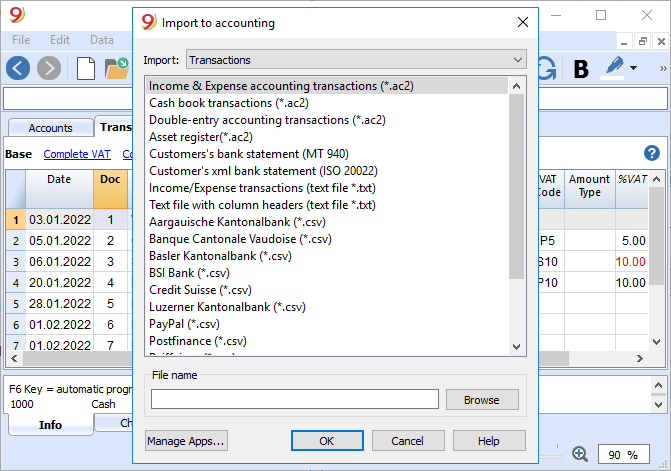Expand the Import type dropdown

click(x=356, y=60)
